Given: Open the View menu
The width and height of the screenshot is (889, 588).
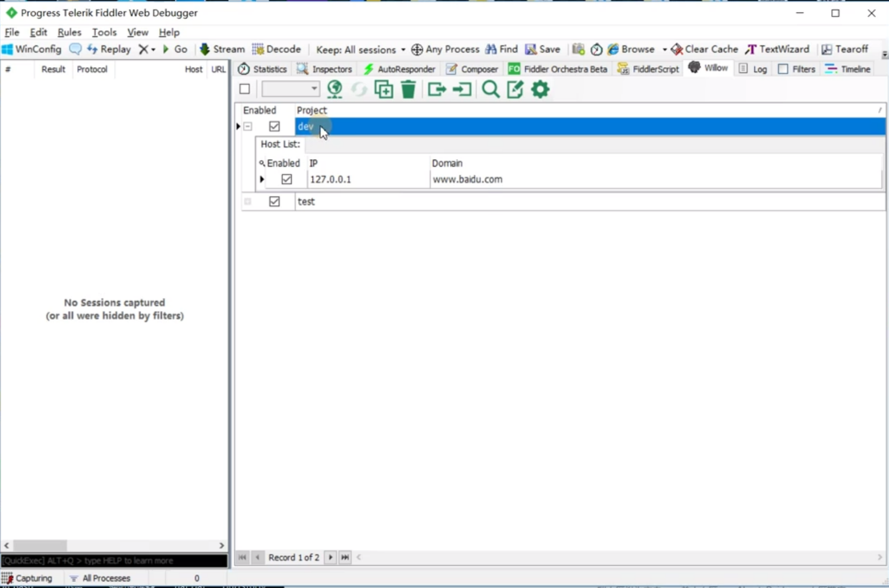Looking at the screenshot, I should [x=138, y=33].
